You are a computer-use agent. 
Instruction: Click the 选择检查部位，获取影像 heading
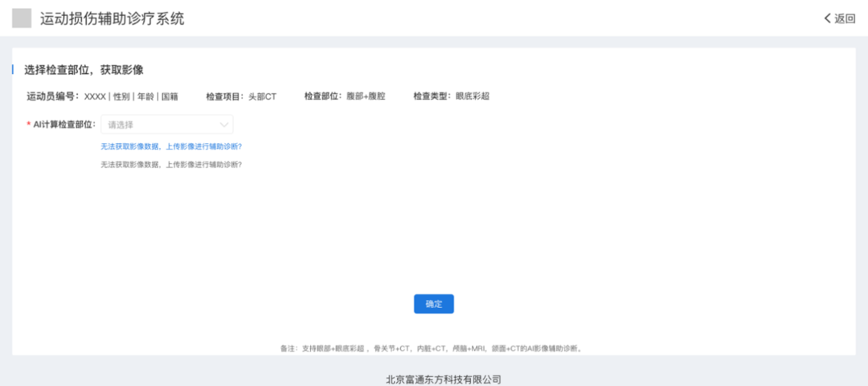[84, 70]
